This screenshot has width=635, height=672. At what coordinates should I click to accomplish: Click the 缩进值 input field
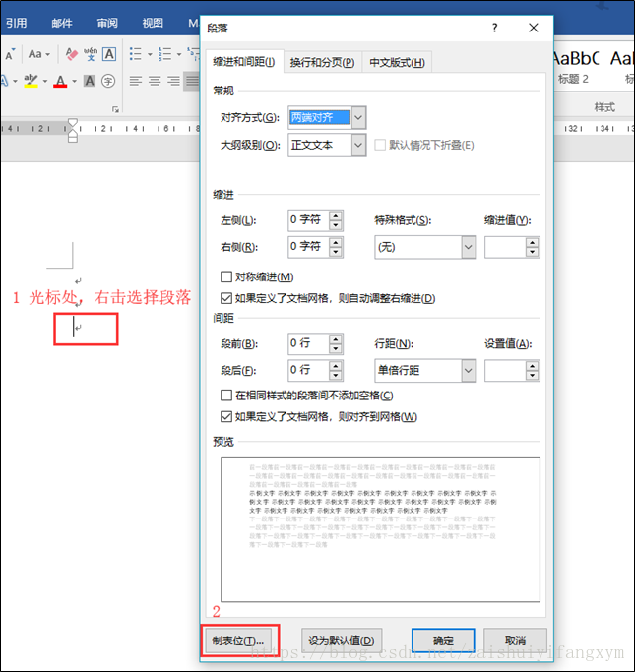tap(505, 247)
